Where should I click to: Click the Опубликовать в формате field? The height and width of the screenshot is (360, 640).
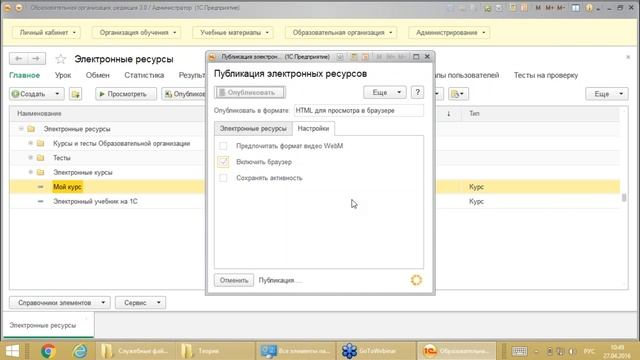358,111
